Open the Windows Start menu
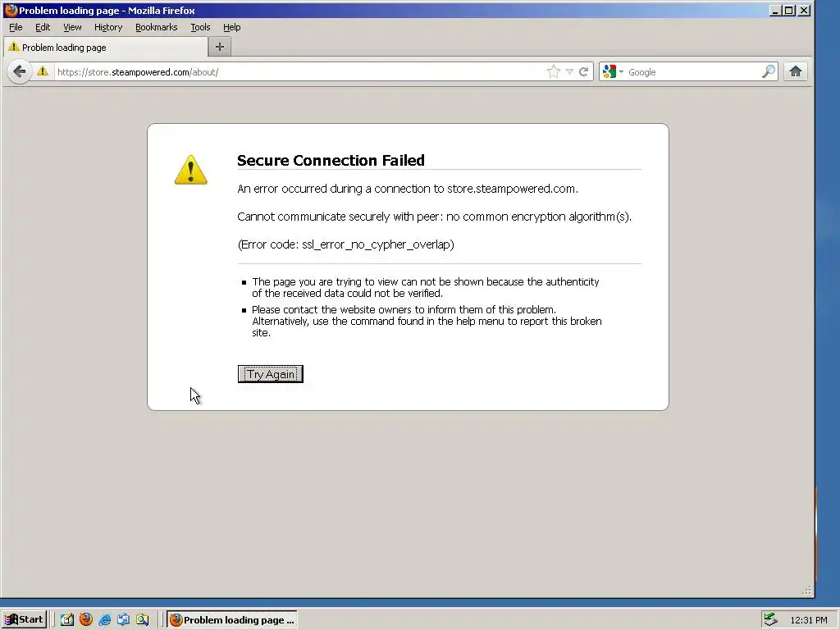 pos(24,620)
